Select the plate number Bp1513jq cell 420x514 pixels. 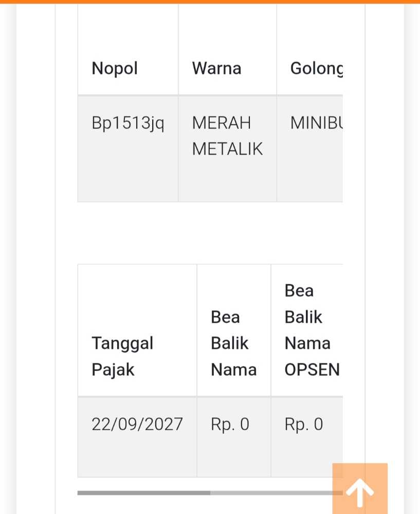click(x=128, y=123)
